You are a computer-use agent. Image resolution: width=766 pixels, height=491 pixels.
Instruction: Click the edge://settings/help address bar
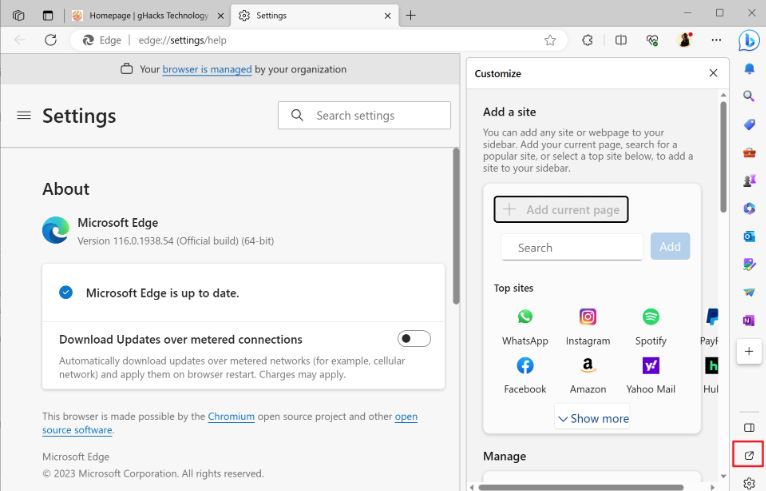pos(318,40)
